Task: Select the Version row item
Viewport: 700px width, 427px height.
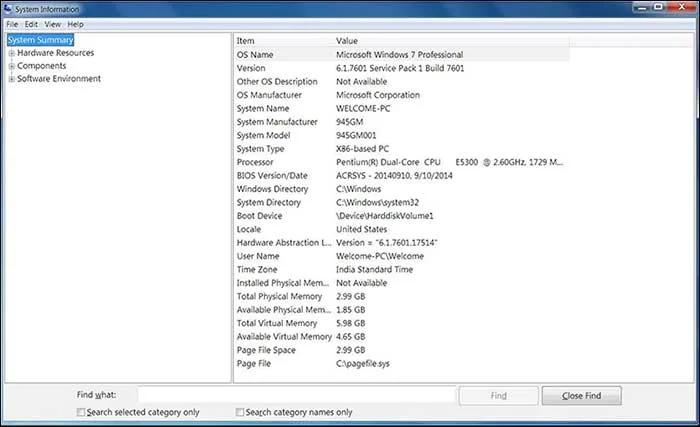Action: click(x=402, y=68)
